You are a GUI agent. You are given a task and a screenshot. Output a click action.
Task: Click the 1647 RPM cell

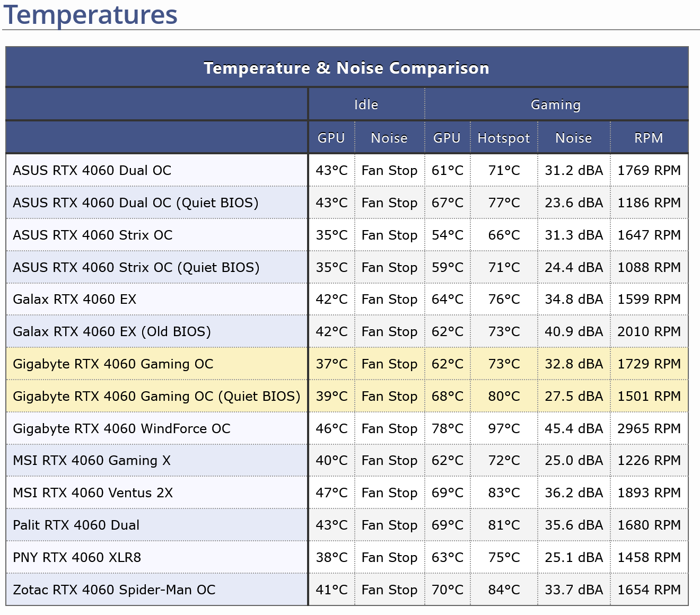click(x=649, y=235)
